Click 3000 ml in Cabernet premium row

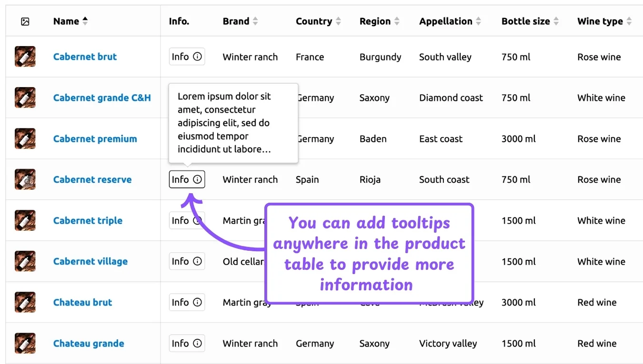[x=518, y=139]
